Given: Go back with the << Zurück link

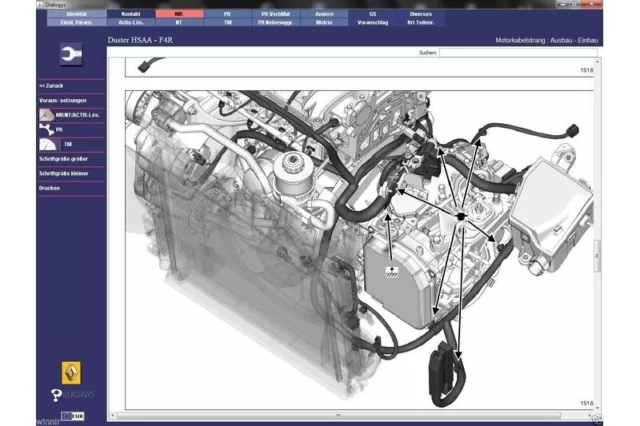Looking at the screenshot, I should point(51,86).
